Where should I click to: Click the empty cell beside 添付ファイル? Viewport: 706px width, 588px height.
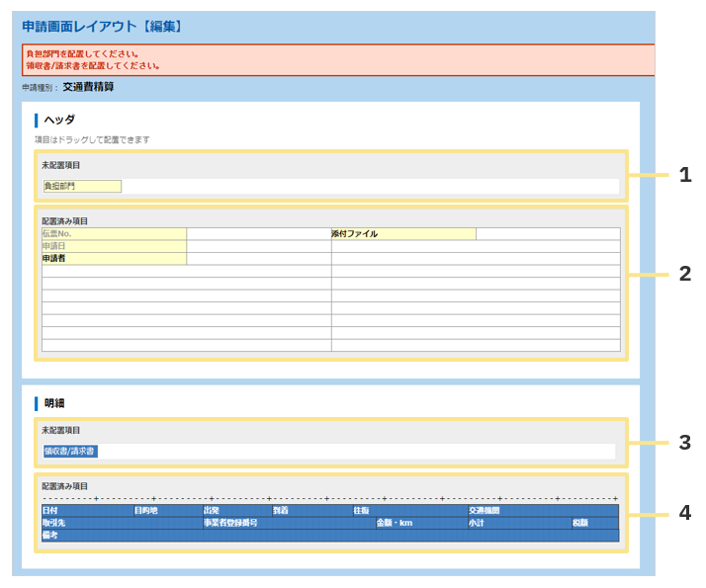pyautogui.click(x=548, y=234)
